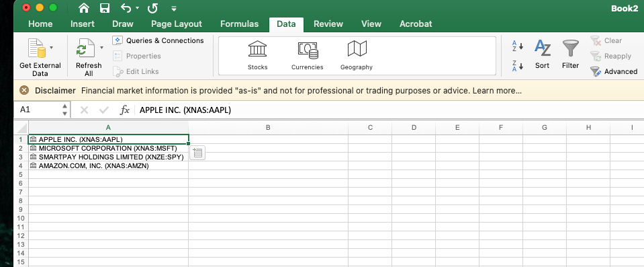Open Queries & Connections
Image resolution: width=644 pixels, height=267 pixels.
(158, 40)
